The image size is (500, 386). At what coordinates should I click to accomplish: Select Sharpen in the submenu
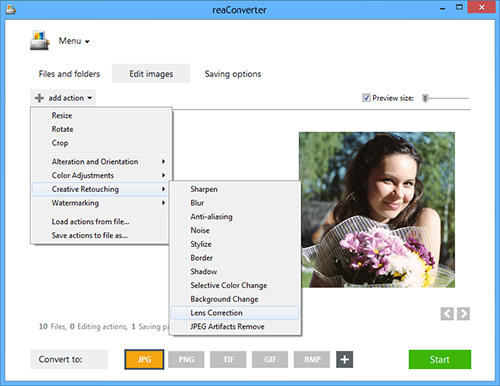click(x=235, y=189)
